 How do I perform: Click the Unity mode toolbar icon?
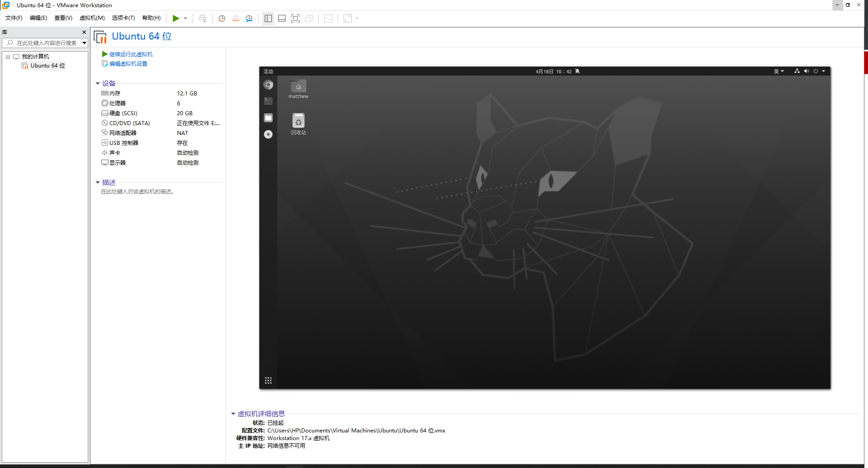pos(309,18)
